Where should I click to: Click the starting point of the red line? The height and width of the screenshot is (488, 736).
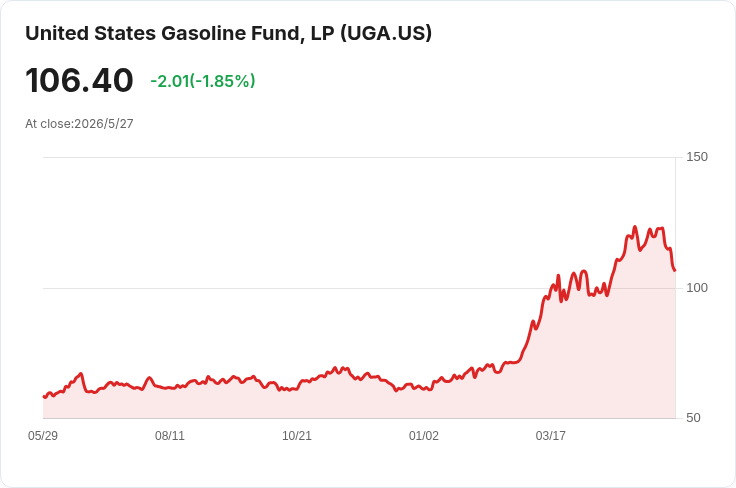[x=44, y=397]
